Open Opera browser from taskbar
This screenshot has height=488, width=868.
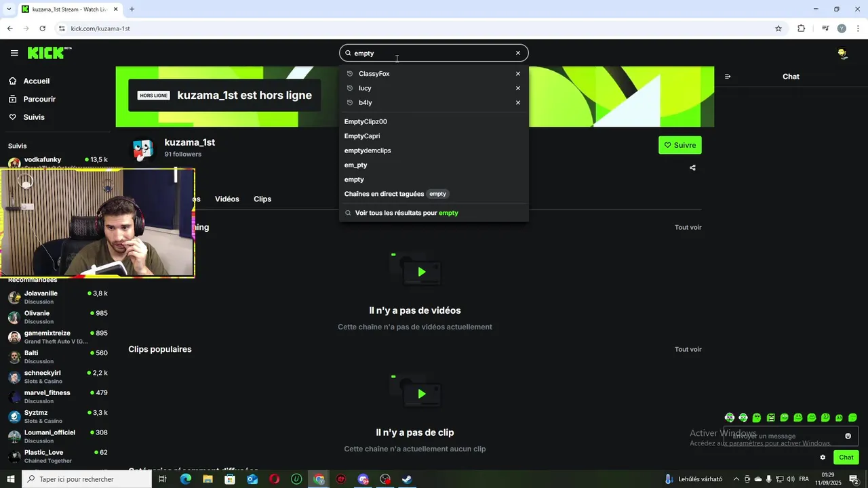[x=274, y=479]
